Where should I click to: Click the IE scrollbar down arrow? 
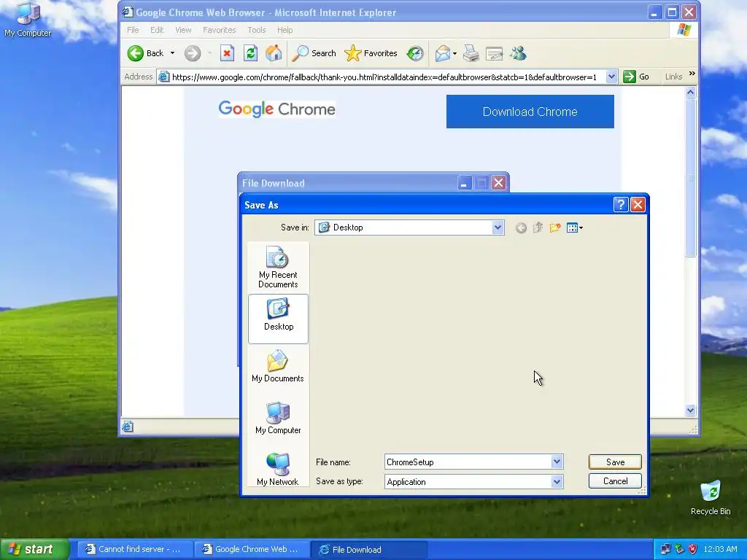pyautogui.click(x=690, y=410)
